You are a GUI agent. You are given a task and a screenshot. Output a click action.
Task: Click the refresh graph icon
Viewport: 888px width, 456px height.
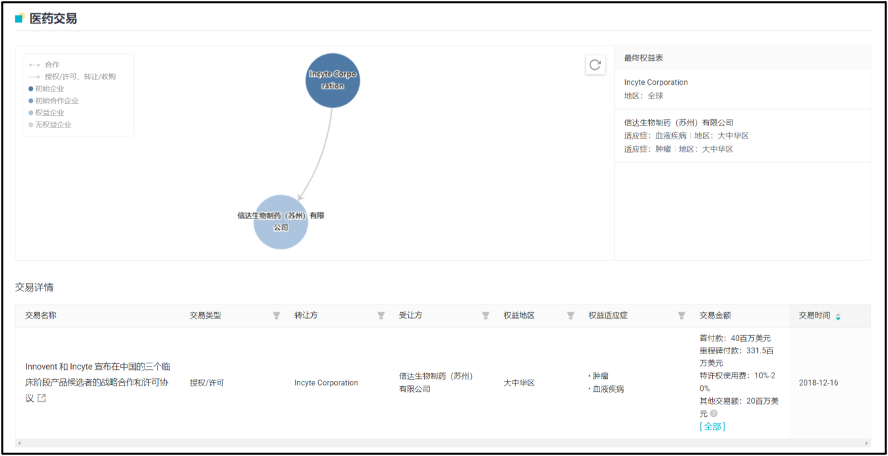pos(595,65)
